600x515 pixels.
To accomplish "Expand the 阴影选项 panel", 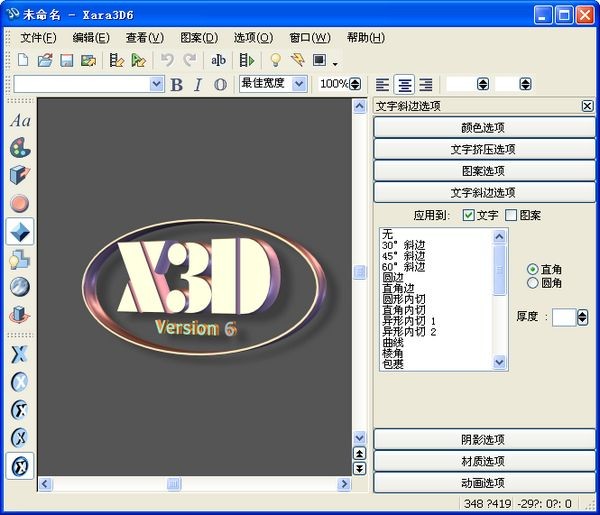I will point(484,440).
